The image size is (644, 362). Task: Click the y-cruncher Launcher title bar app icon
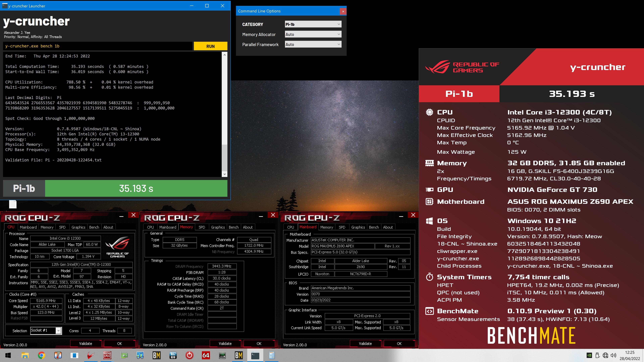pyautogui.click(x=5, y=6)
